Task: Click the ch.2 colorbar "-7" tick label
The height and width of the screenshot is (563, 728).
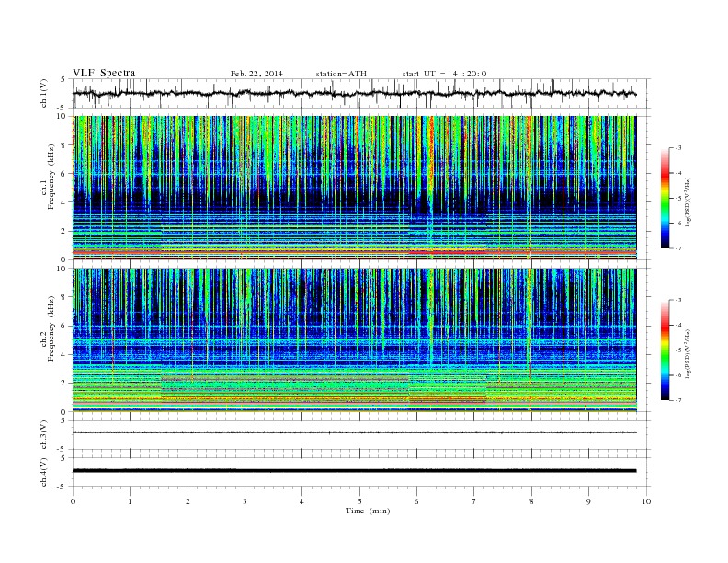Action: [678, 400]
